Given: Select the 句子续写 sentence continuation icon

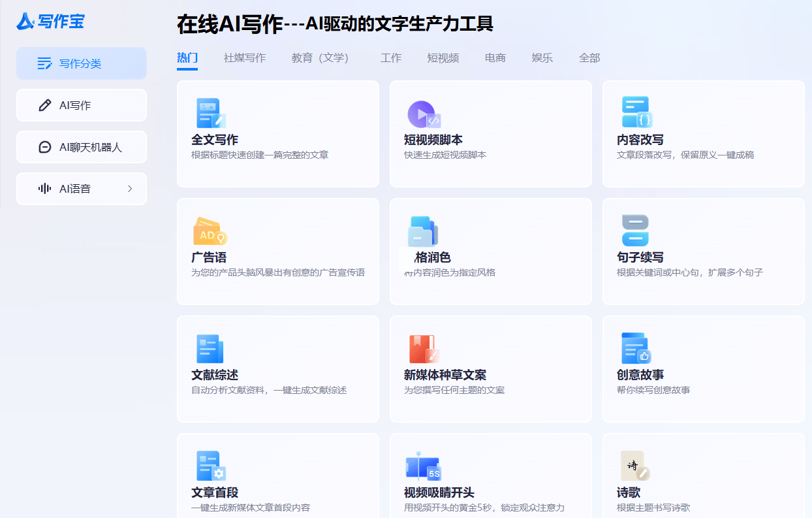Looking at the screenshot, I should [635, 229].
